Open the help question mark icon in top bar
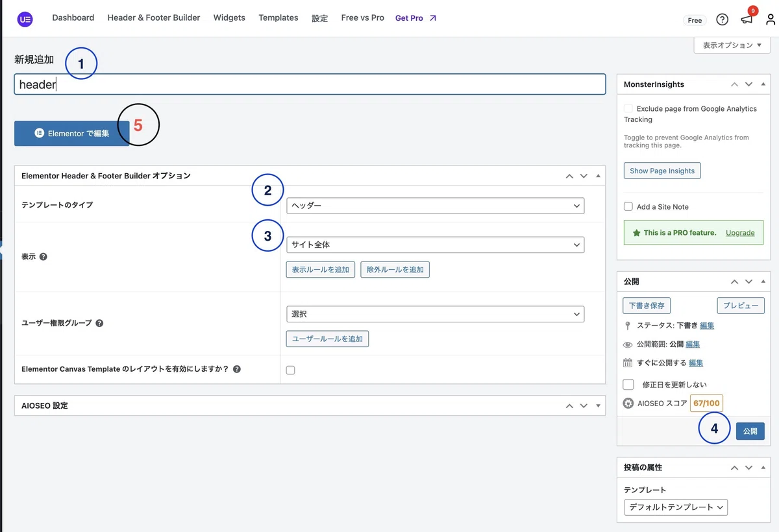The width and height of the screenshot is (779, 532). [x=722, y=19]
